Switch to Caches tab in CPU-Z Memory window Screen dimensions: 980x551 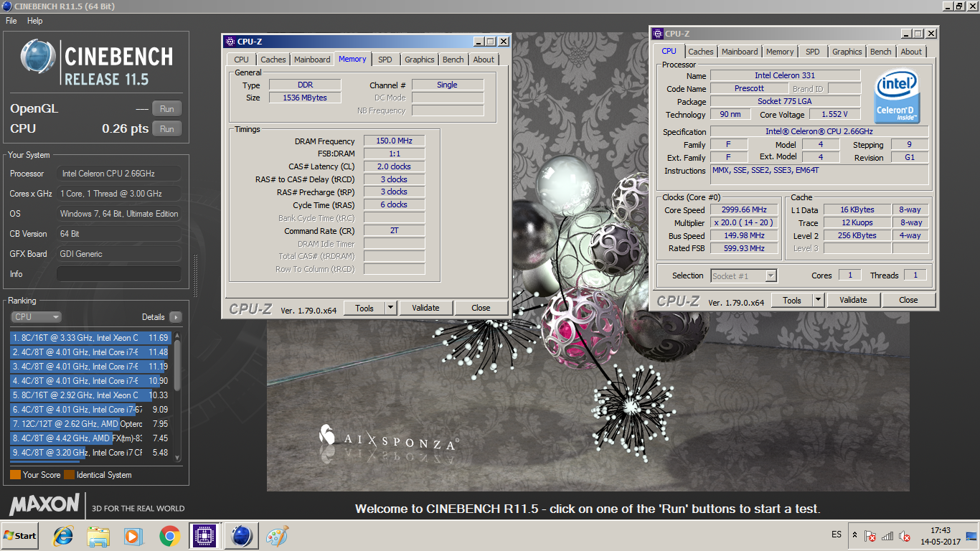pos(273,60)
